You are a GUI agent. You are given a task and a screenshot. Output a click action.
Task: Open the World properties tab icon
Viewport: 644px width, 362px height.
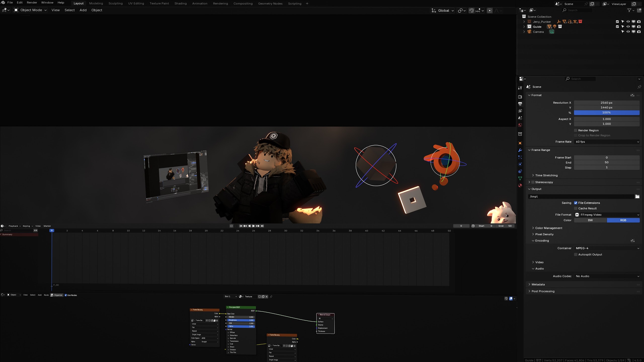[x=520, y=125]
